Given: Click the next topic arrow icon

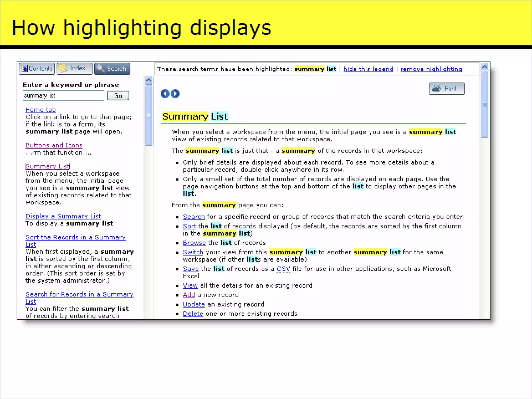Looking at the screenshot, I should [x=175, y=94].
